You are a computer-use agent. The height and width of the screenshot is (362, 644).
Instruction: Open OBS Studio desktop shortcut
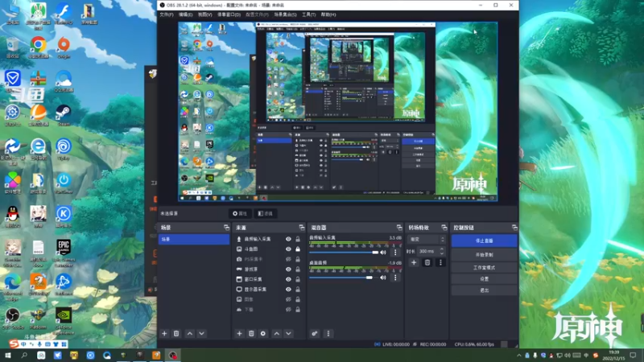point(13,319)
